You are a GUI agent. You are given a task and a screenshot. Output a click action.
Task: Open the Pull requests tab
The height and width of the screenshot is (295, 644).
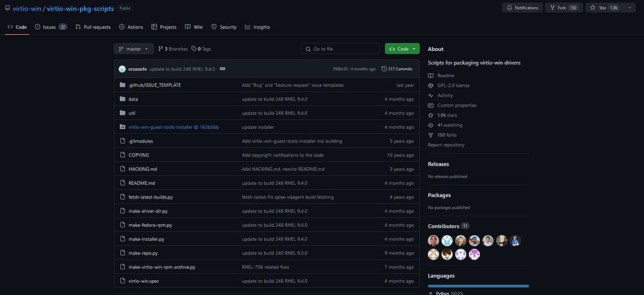(x=93, y=27)
